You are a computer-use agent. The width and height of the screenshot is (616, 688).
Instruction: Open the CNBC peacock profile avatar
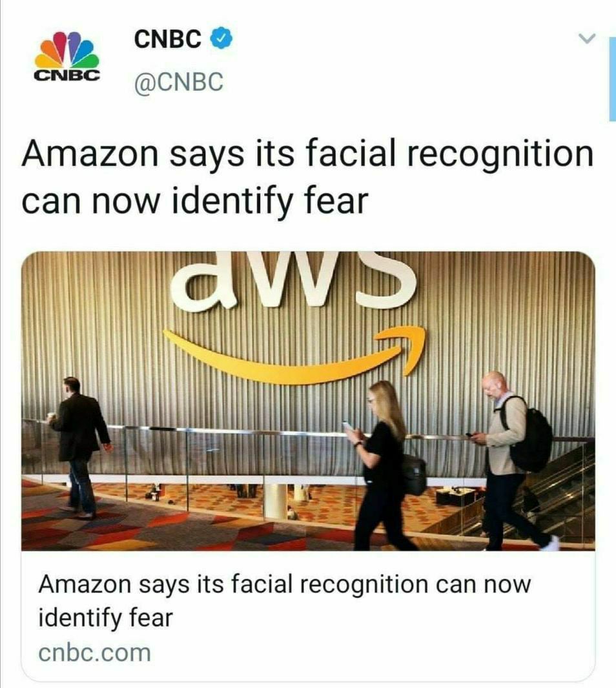(67, 57)
